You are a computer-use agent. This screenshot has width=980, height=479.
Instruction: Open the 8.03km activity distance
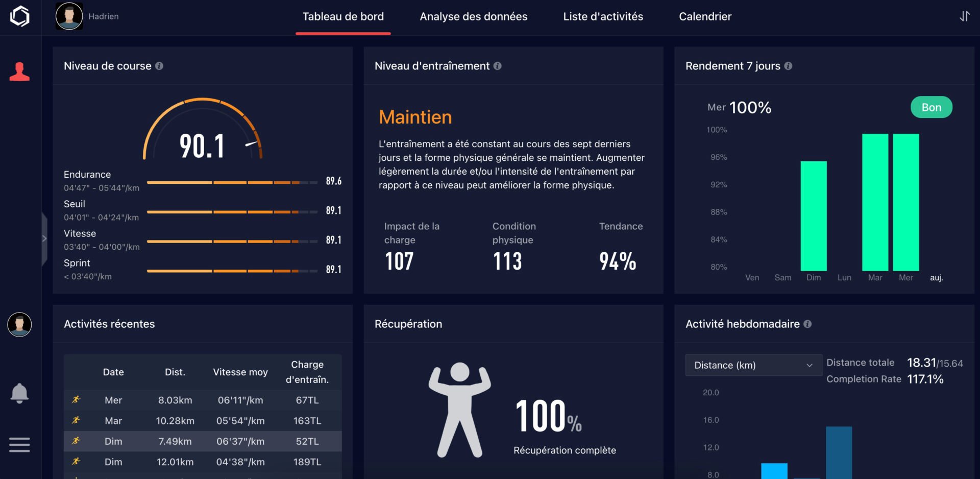pyautogui.click(x=175, y=400)
